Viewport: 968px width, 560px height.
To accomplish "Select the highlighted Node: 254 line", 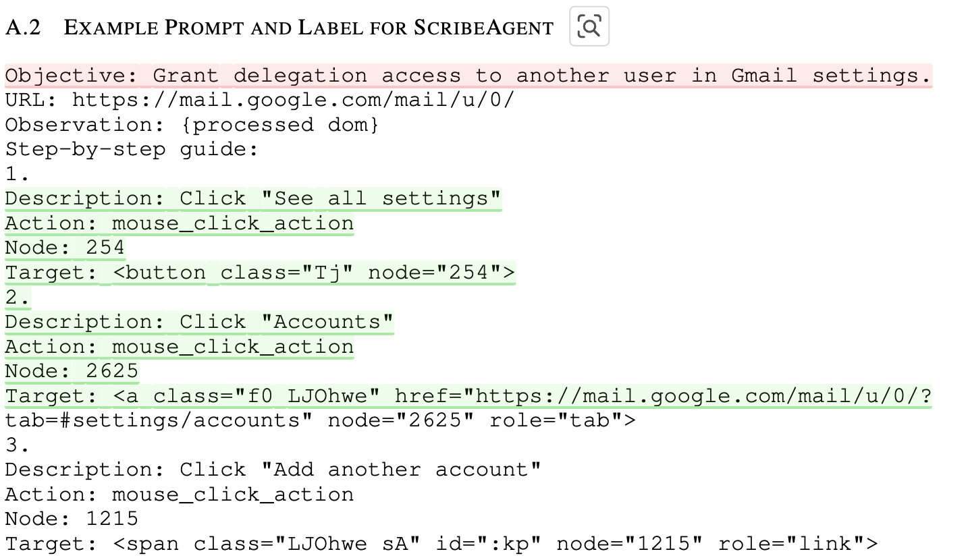I will pos(65,248).
